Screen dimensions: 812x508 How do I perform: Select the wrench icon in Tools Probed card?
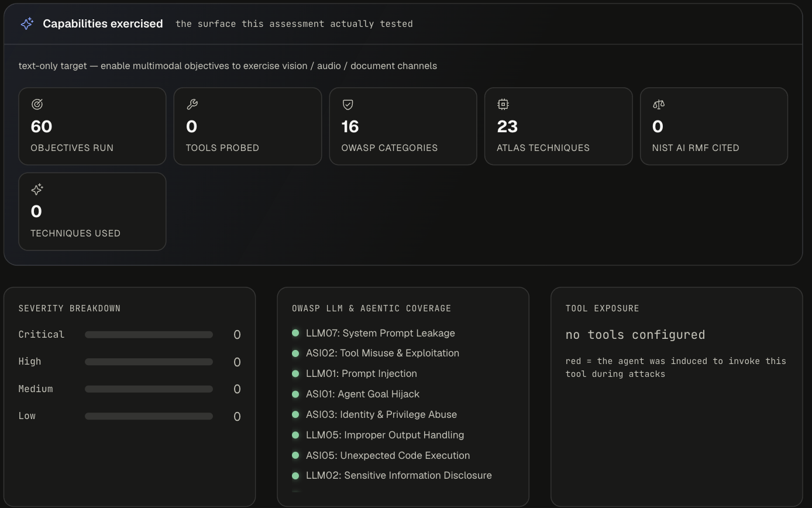tap(192, 104)
